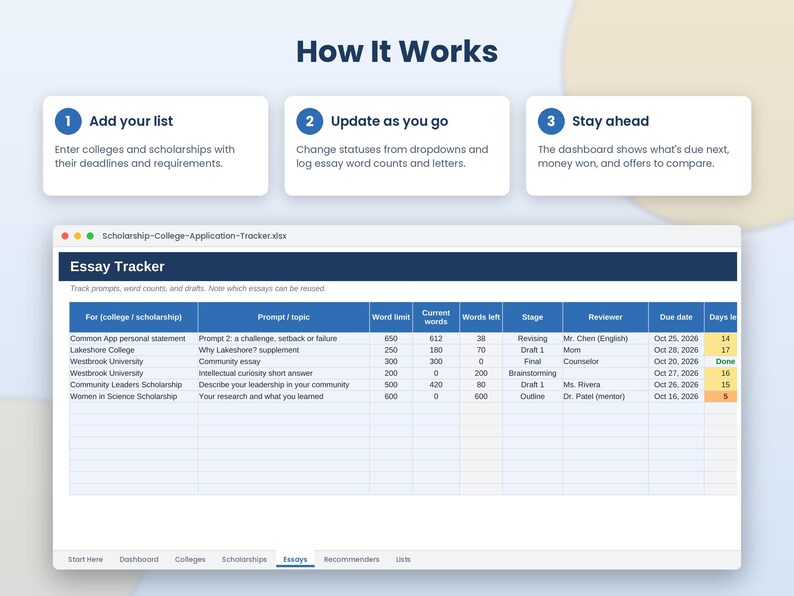Open Community Leaders Scholarship's 'Draft 1' stage cell
Image resolution: width=794 pixels, height=596 pixels.
pos(532,385)
